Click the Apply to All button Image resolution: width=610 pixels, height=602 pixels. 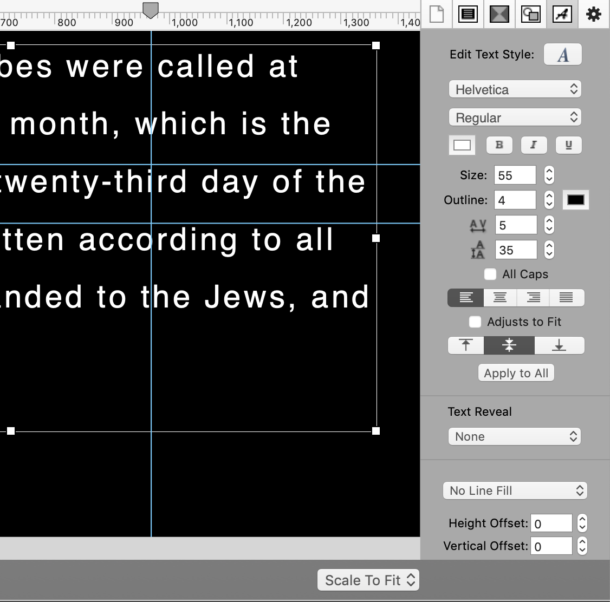click(x=516, y=373)
